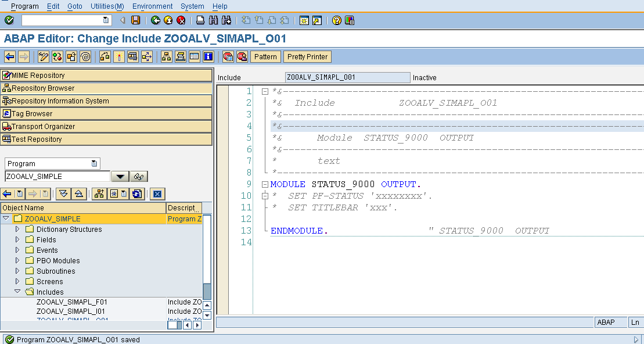Open the program name dropdown arrow
This screenshot has width=644, height=344.
(120, 176)
